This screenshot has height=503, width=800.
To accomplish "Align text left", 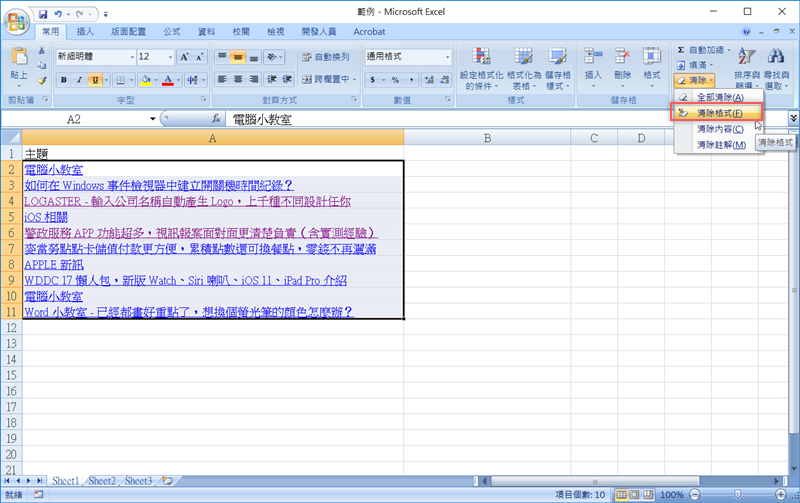I will click(x=222, y=79).
